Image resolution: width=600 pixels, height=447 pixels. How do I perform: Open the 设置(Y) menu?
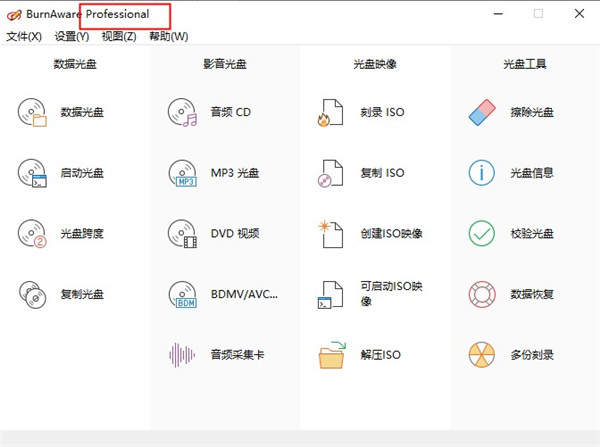72,36
